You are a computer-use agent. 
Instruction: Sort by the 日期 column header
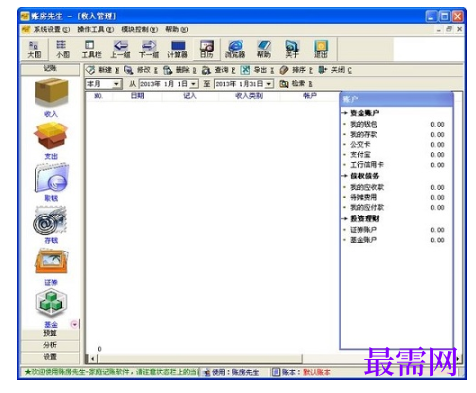pyautogui.click(x=137, y=96)
